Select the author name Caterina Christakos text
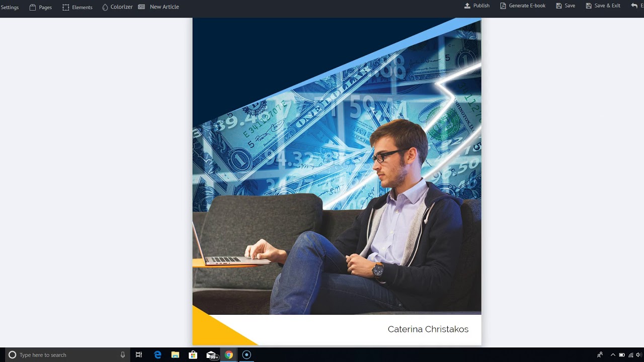The height and width of the screenshot is (362, 644). (428, 329)
